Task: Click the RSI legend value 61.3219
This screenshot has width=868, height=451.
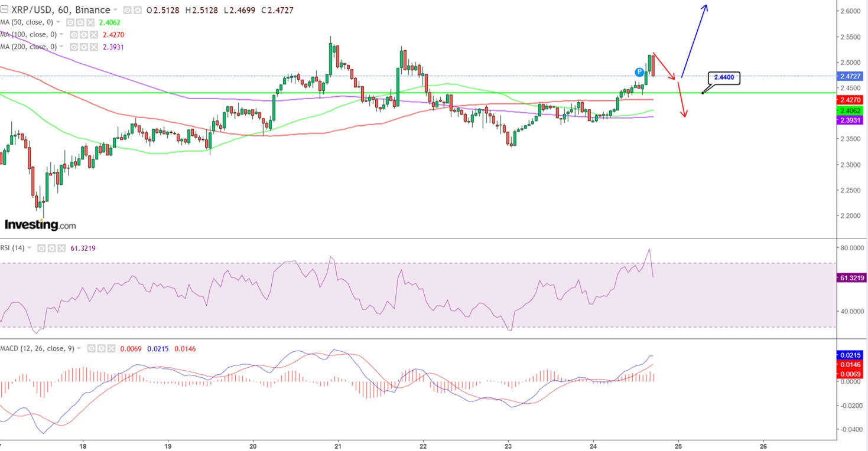Action: (83, 249)
